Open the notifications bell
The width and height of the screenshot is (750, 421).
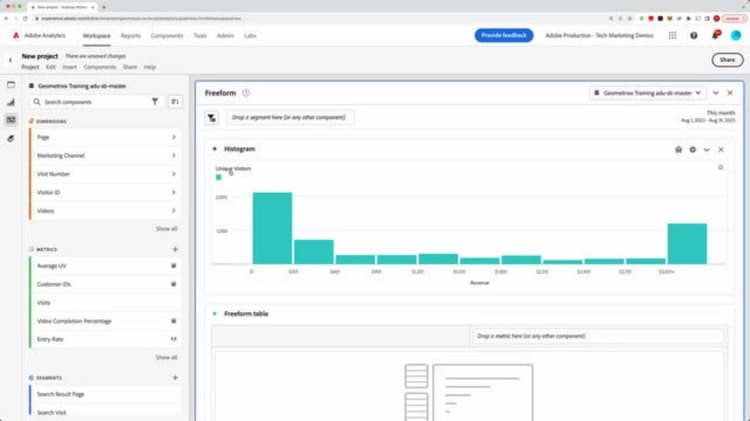(x=716, y=35)
